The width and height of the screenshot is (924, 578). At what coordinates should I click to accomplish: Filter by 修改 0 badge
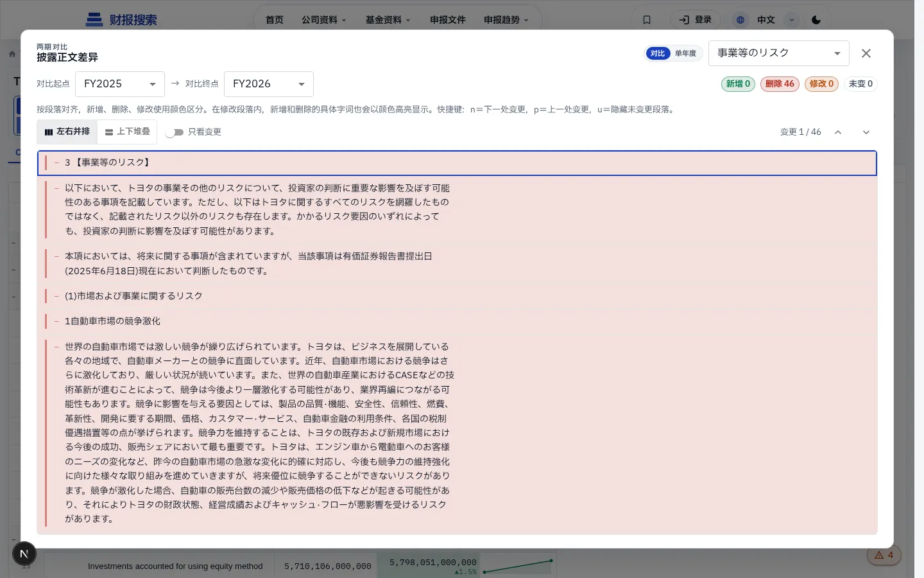tap(821, 84)
